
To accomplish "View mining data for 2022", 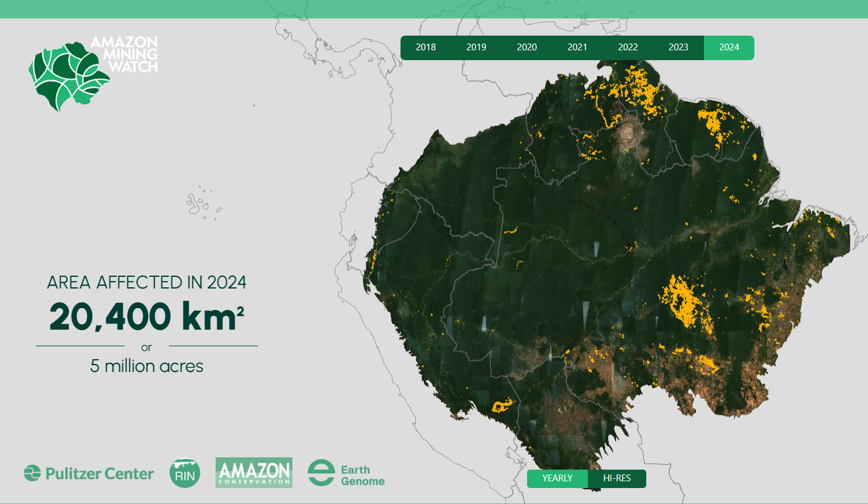I will point(628,47).
